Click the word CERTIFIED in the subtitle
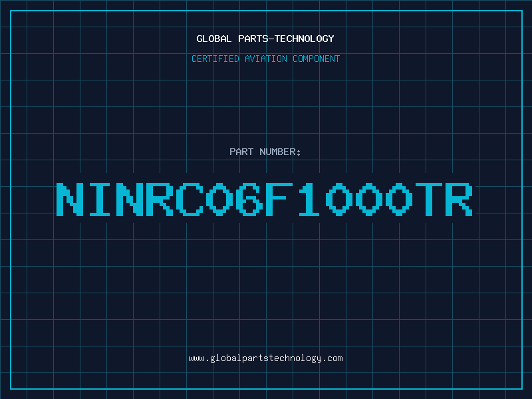The width and height of the screenshot is (532, 399). (x=215, y=59)
